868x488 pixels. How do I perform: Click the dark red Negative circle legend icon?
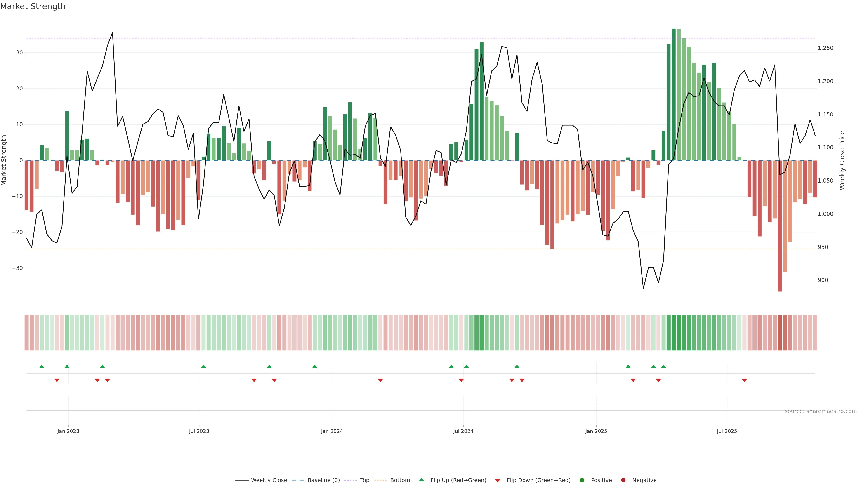623,480
